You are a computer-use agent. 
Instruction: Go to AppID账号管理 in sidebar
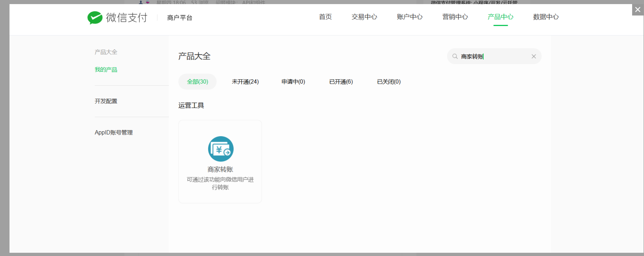click(x=114, y=132)
